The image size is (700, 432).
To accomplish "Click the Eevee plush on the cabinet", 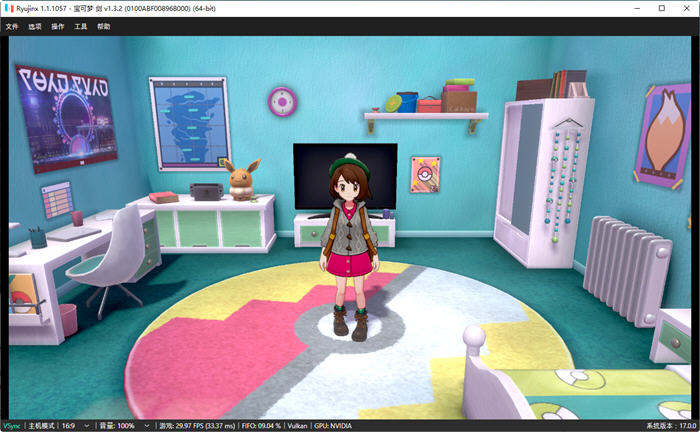I will (x=242, y=180).
